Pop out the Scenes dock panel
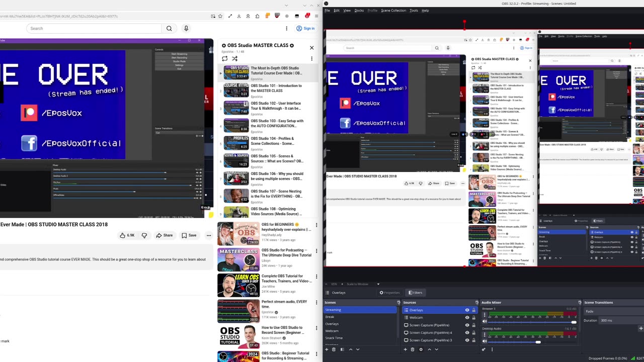The width and height of the screenshot is (644, 362). [398, 303]
